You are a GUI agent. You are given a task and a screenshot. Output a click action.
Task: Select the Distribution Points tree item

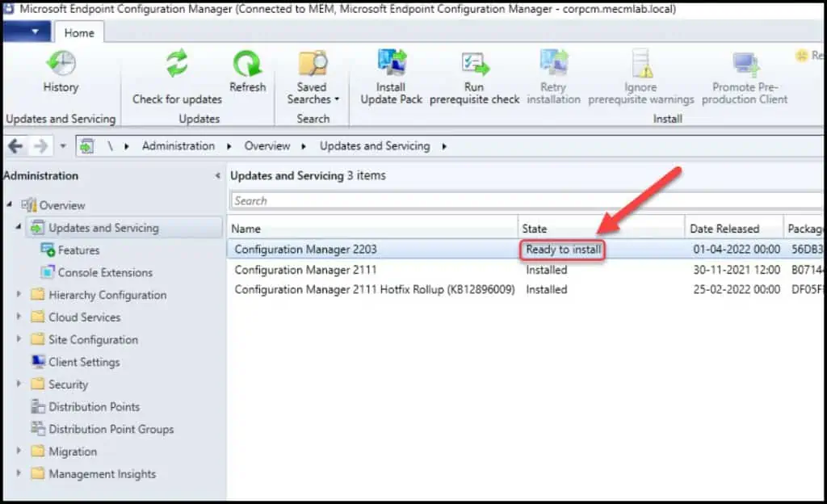point(94,407)
